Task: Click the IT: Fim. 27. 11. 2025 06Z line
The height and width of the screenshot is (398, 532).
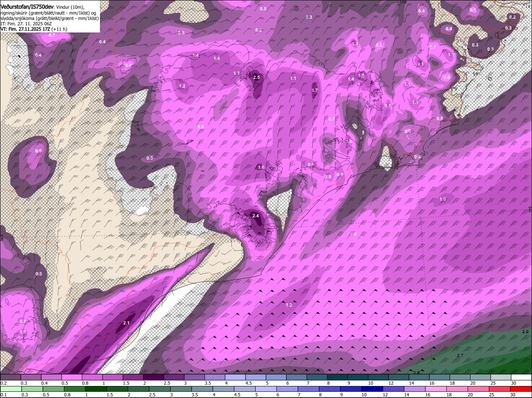Action: coord(26,24)
